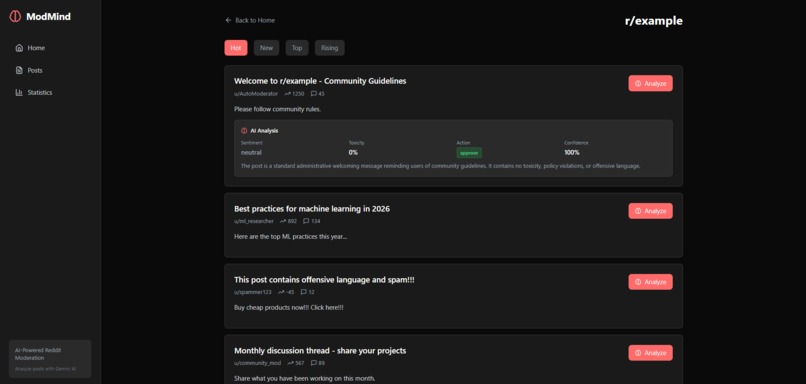The width and height of the screenshot is (806, 384).
Task: Click 'Here are the top ML practices this year...'
Action: click(290, 236)
